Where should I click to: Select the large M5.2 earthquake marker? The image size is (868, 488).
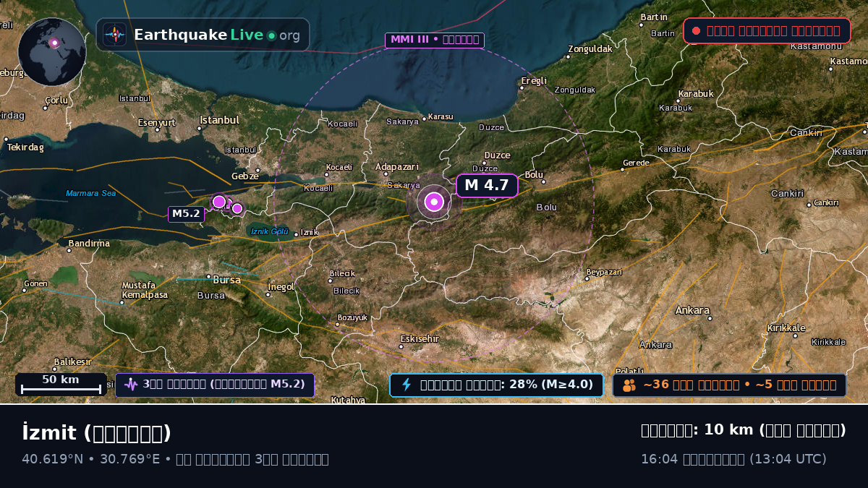219,202
